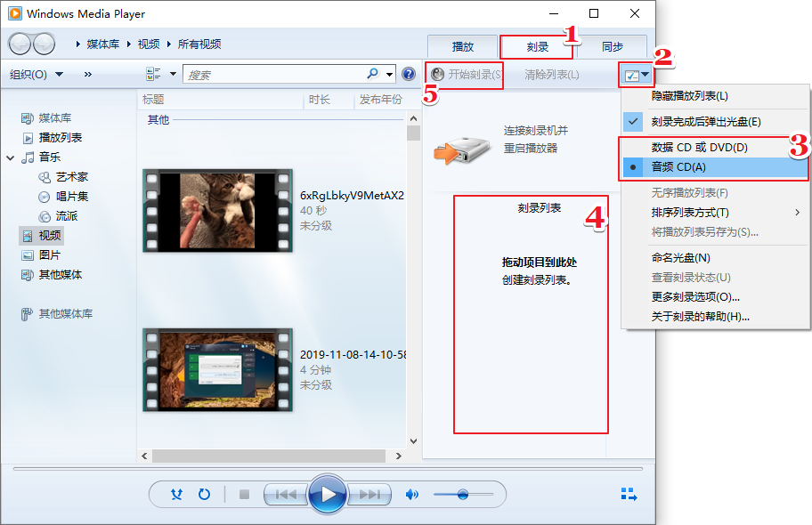Click the burn drive icon with orange arrow
812x525 pixels.
[462, 150]
